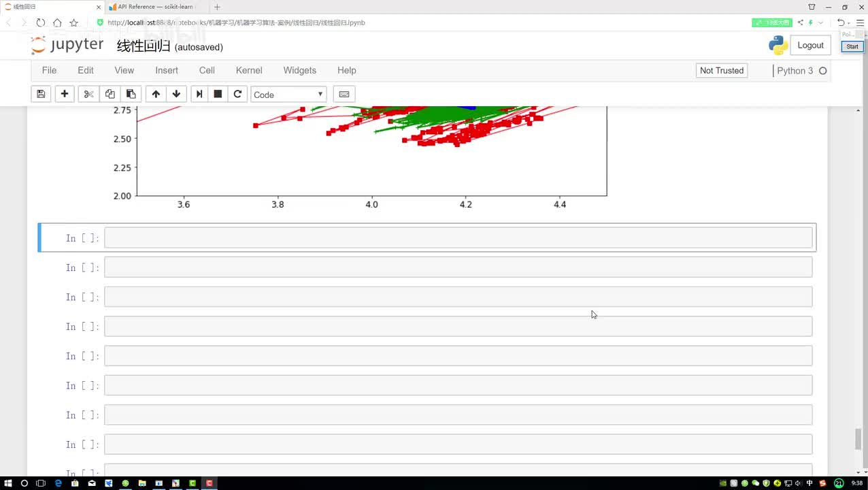Go back with the browser back arrow

pos(10,22)
